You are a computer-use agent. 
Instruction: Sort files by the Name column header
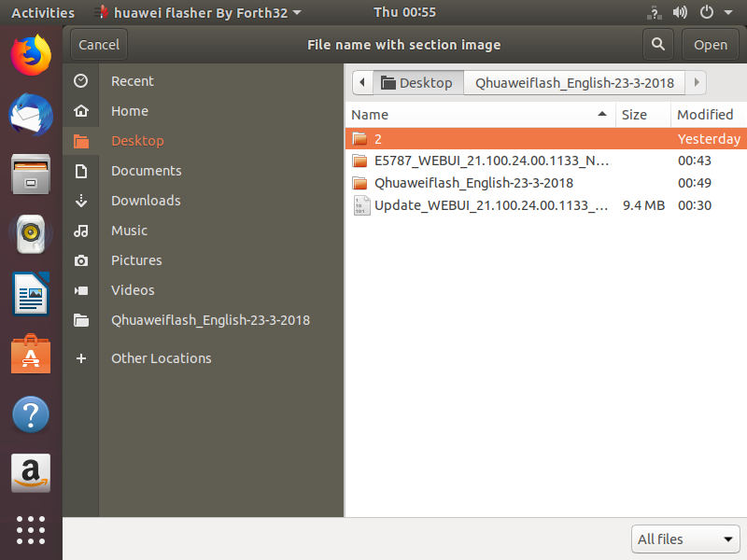(x=480, y=114)
